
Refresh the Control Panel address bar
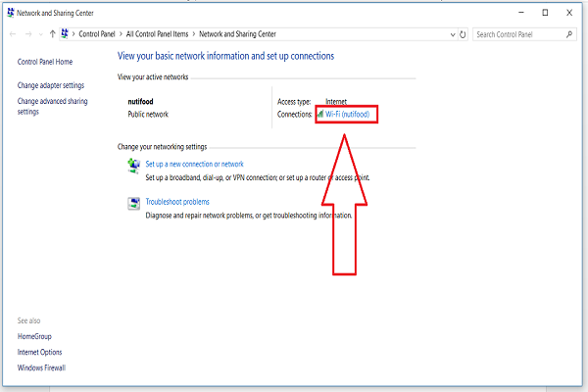tap(463, 34)
